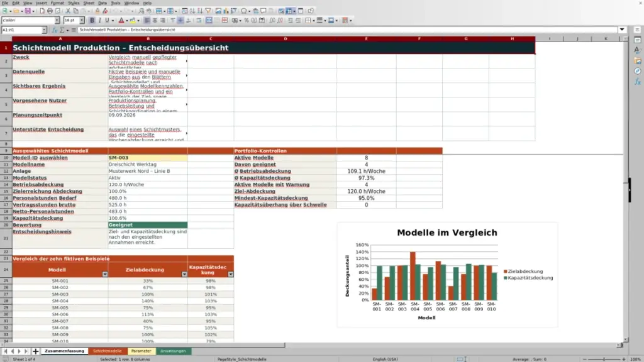Image resolution: width=644 pixels, height=362 pixels.
Task: Toggle italic formatting
Action: tap(99, 20)
